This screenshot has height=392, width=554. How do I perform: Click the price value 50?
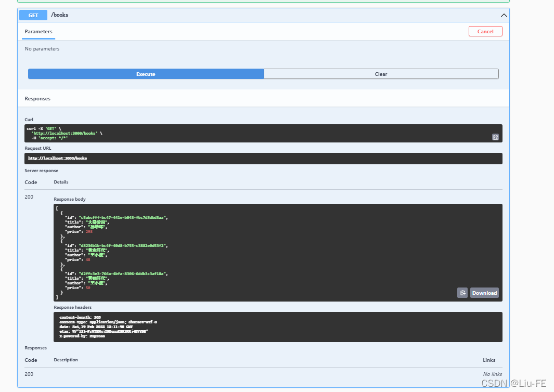click(88, 288)
